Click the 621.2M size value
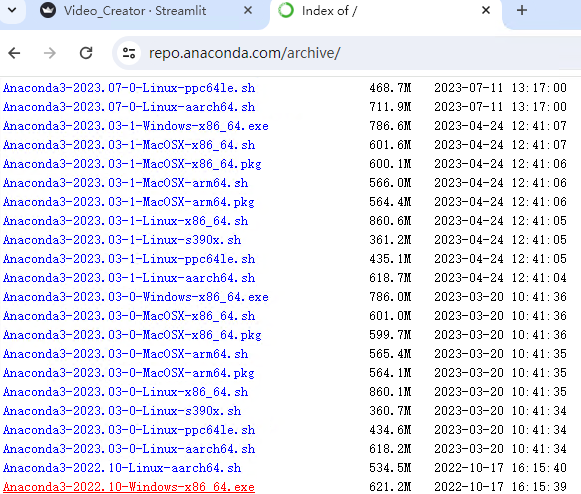The image size is (581, 494). (x=390, y=487)
